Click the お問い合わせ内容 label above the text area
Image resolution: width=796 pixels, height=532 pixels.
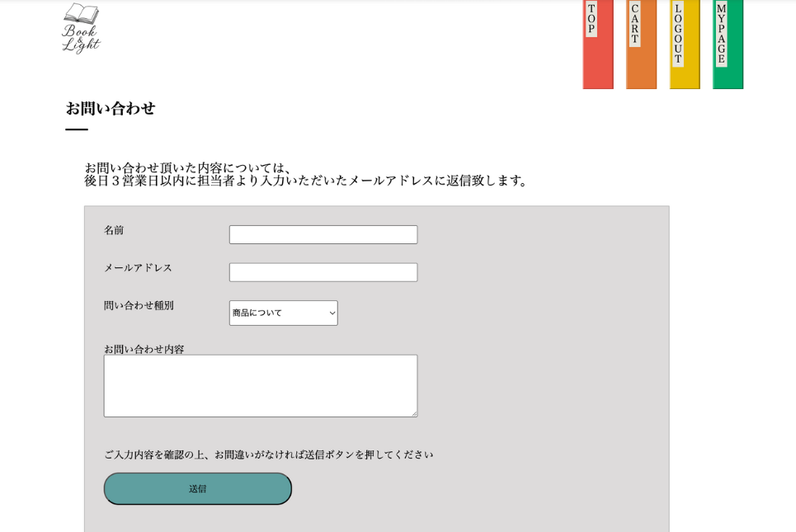[144, 349]
